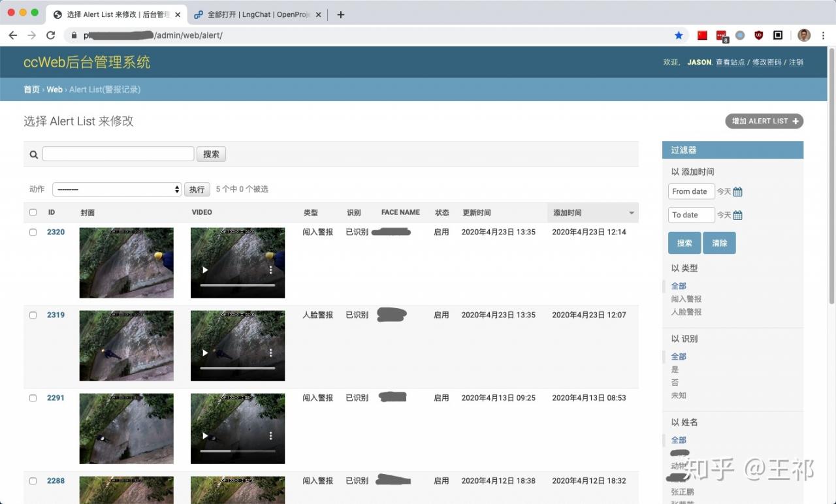The width and height of the screenshot is (836, 504).
Task: Toggle sort arrow on 添加时间 column
Action: pos(631,213)
